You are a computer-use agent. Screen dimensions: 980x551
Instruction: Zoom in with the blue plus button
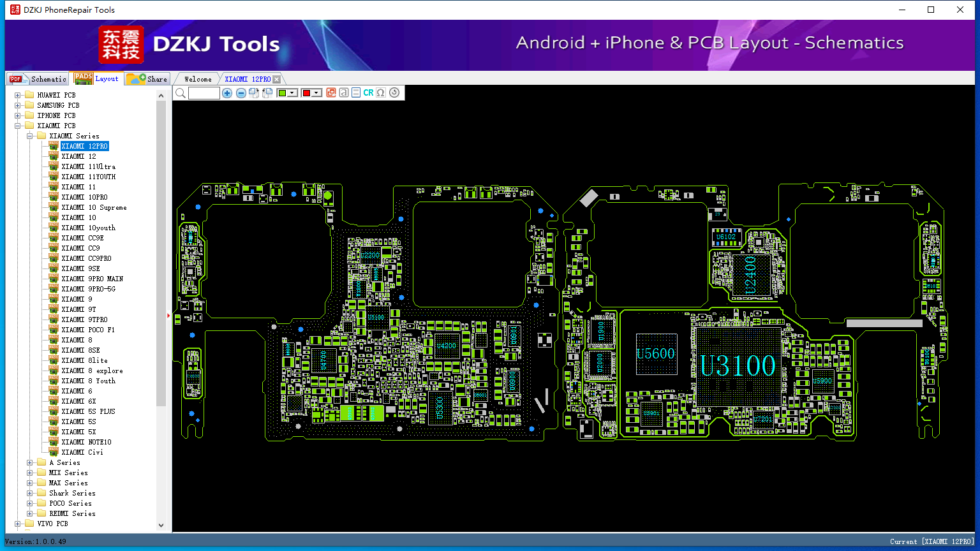click(227, 93)
